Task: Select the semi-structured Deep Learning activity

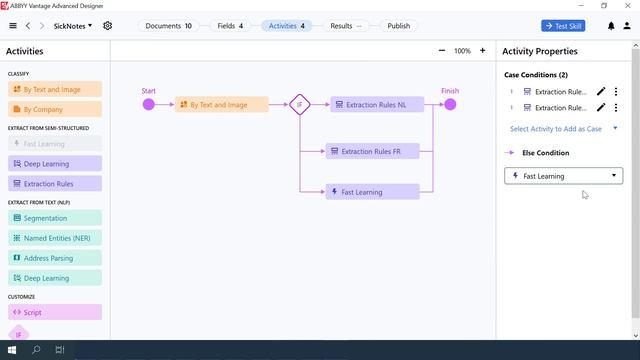Action: tap(55, 164)
